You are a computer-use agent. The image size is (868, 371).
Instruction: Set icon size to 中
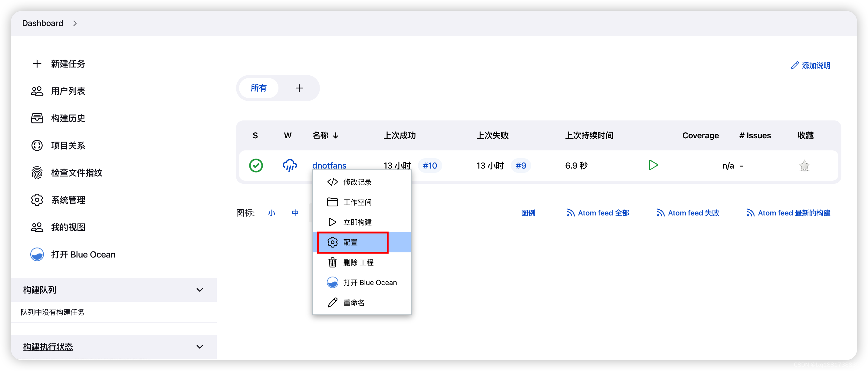tap(295, 213)
